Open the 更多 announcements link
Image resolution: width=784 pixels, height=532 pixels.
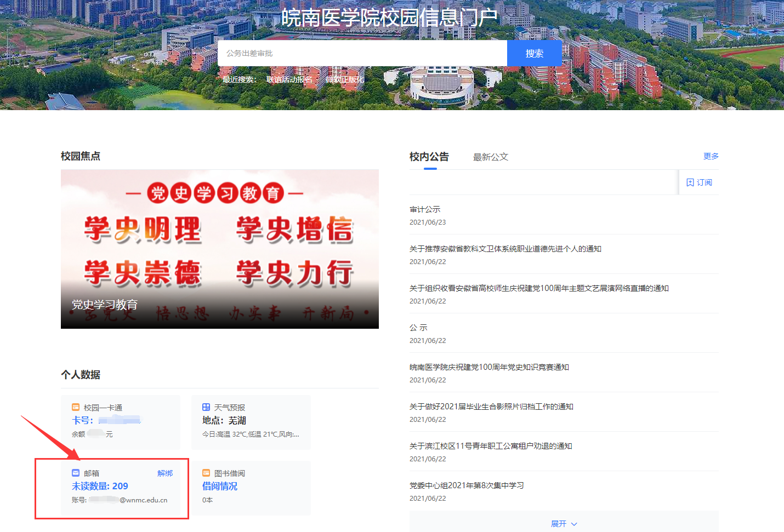(x=711, y=156)
